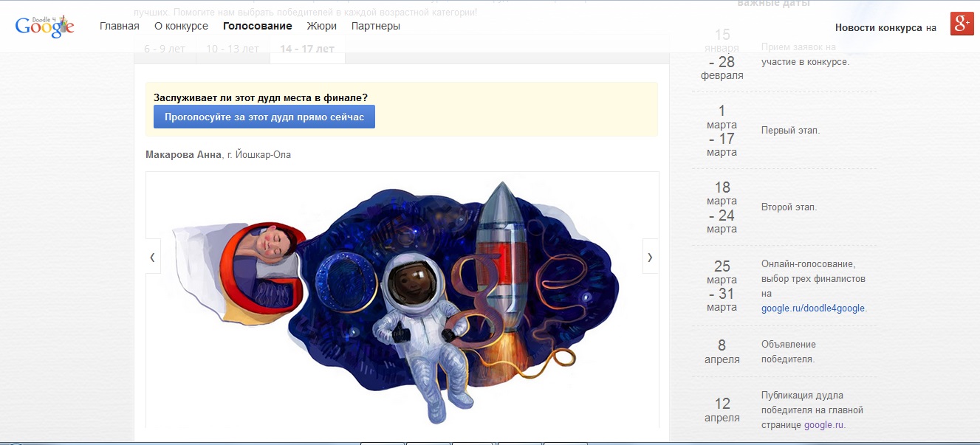This screenshot has height=445, width=980.
Task: Show the previous doodle with left arrow
Action: [x=153, y=257]
